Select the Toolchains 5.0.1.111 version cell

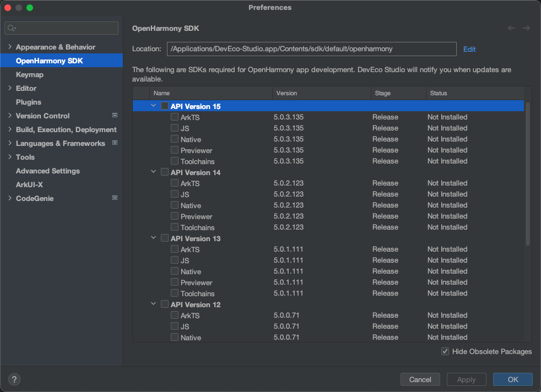(289, 293)
